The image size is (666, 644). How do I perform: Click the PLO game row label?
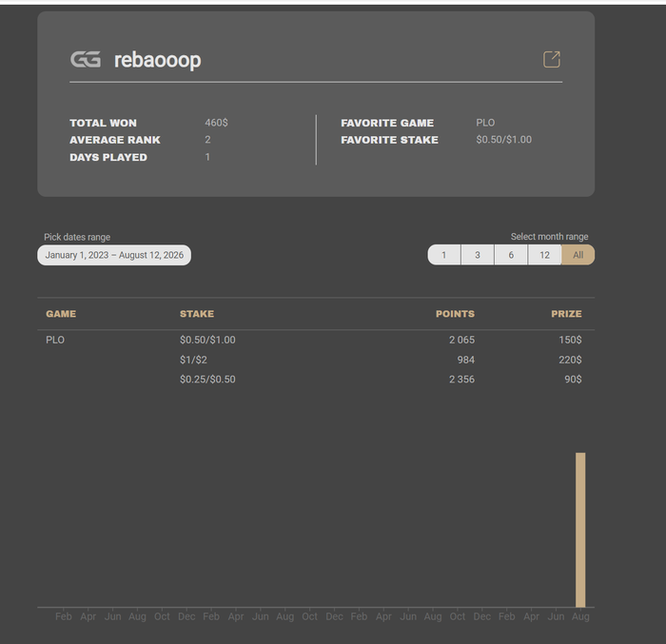tap(55, 340)
